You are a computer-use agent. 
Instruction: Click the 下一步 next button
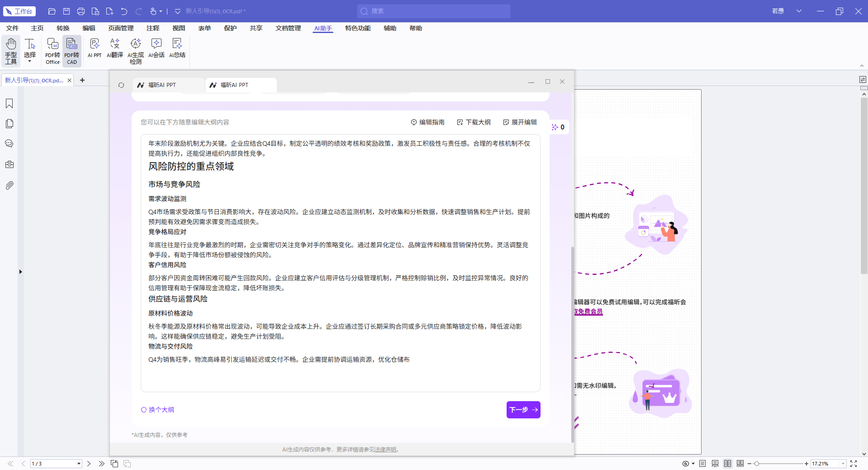click(523, 410)
